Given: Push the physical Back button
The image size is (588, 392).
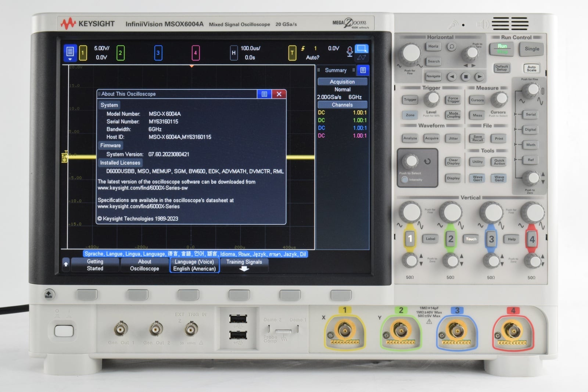Looking at the screenshot, I should (49, 294).
